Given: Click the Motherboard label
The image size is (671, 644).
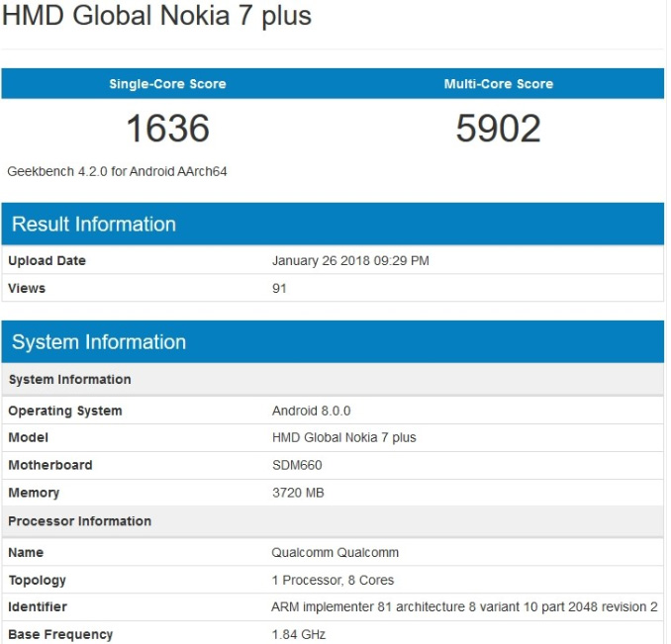Looking at the screenshot, I should tap(50, 465).
